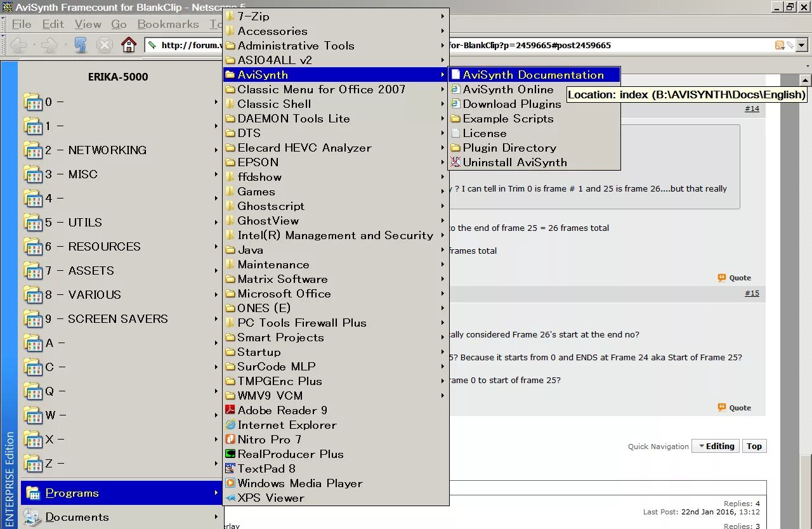The width and height of the screenshot is (812, 529).
Task: Launch Internet Explorer from Programs menu
Action: tap(336, 425)
